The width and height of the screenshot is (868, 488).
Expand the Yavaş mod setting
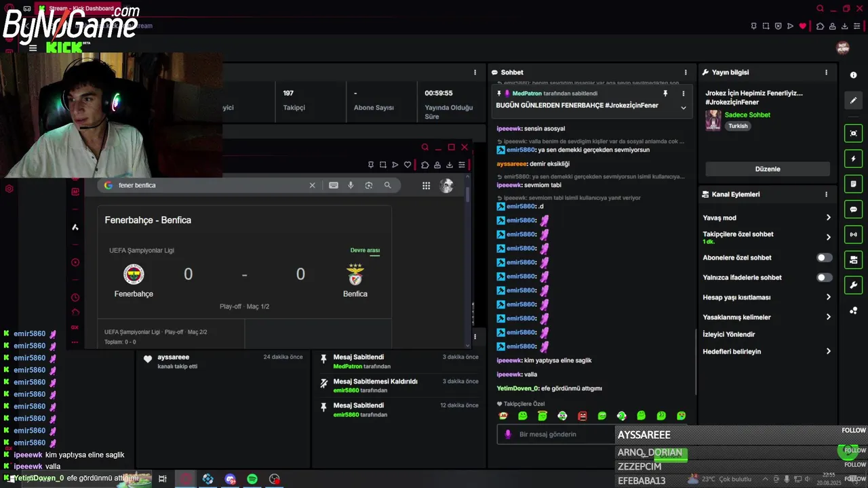828,218
